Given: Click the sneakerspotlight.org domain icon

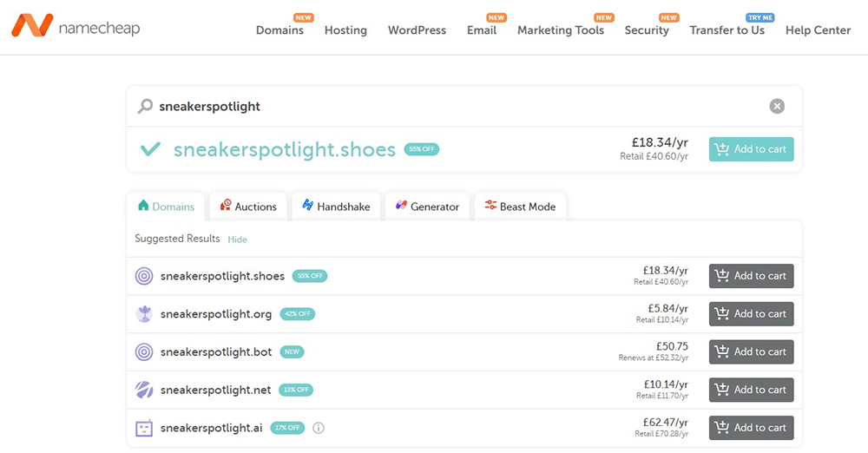Looking at the screenshot, I should pos(144,314).
